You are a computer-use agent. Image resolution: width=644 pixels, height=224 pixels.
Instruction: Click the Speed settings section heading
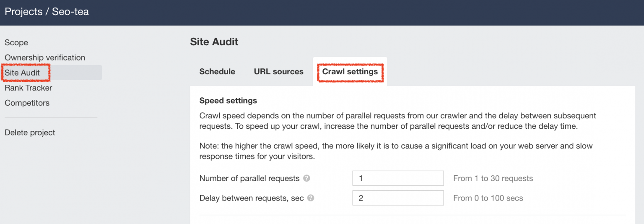pyautogui.click(x=228, y=101)
